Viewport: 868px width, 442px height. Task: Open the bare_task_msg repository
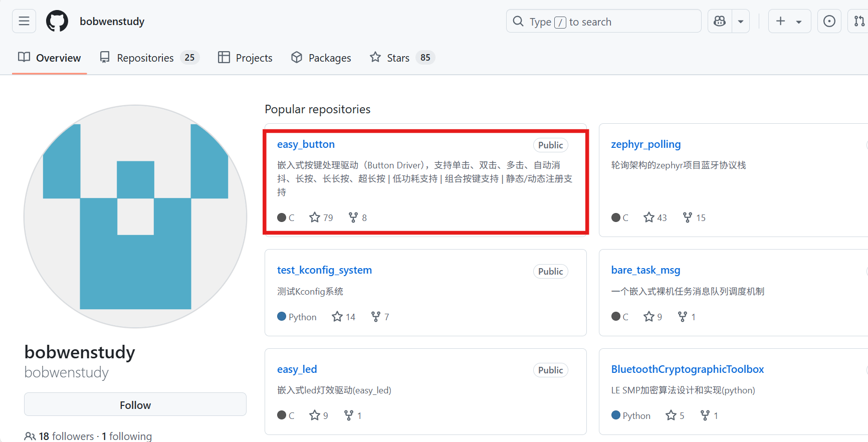645,270
